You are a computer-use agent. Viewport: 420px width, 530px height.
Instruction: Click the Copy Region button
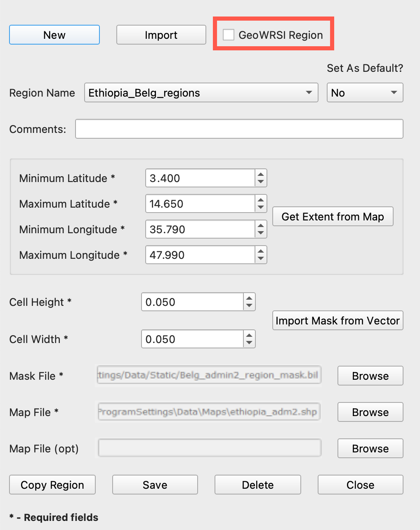52,485
